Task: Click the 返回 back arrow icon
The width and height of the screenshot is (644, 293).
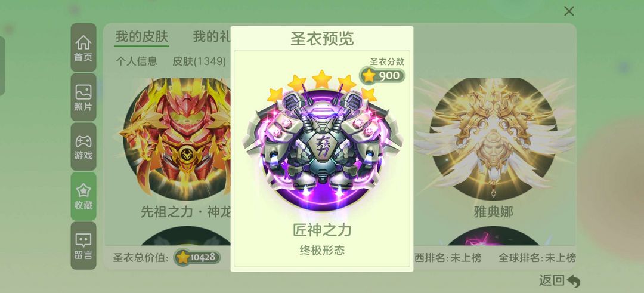Action: pyautogui.click(x=574, y=281)
